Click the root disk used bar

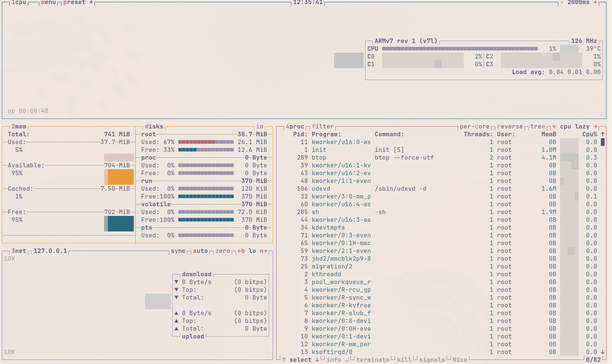pyautogui.click(x=206, y=142)
